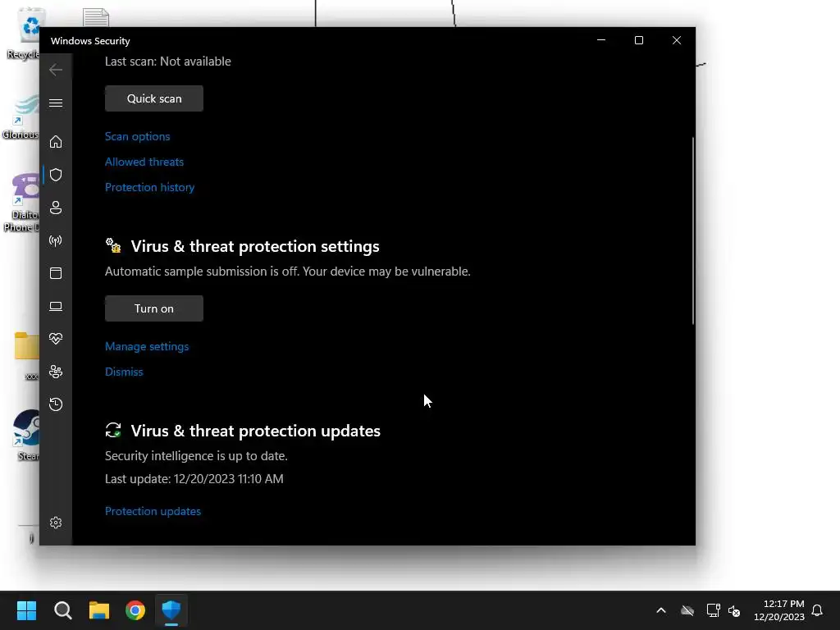The image size is (840, 630).
Task: Click Security intelligence is up to date text
Action: click(x=196, y=456)
